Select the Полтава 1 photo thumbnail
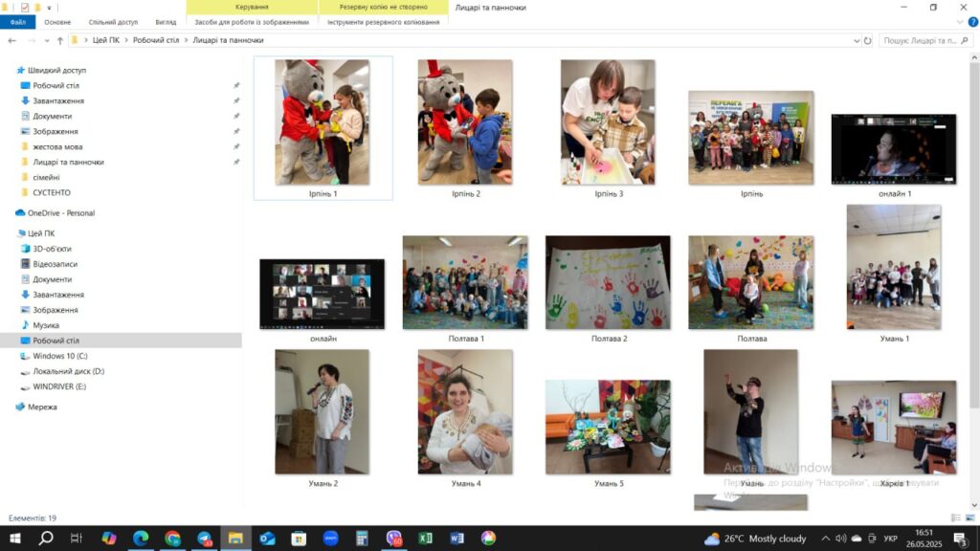 466,282
